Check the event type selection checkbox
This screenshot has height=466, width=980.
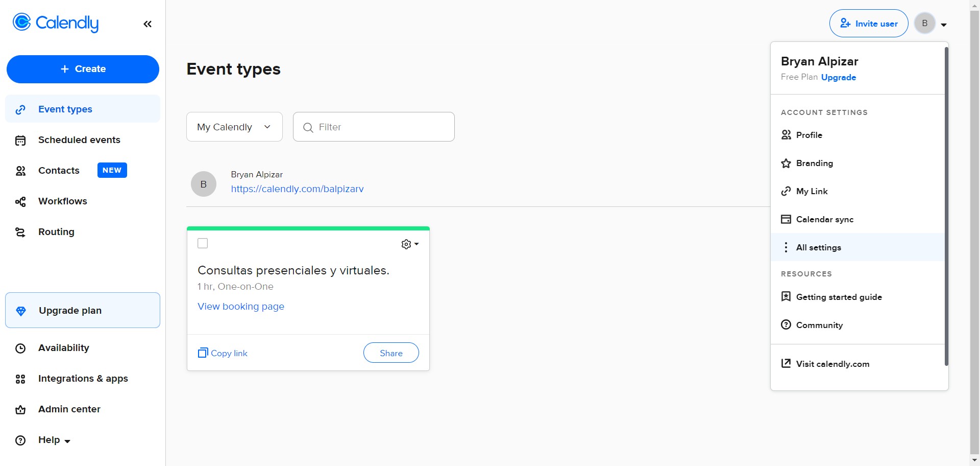(203, 243)
